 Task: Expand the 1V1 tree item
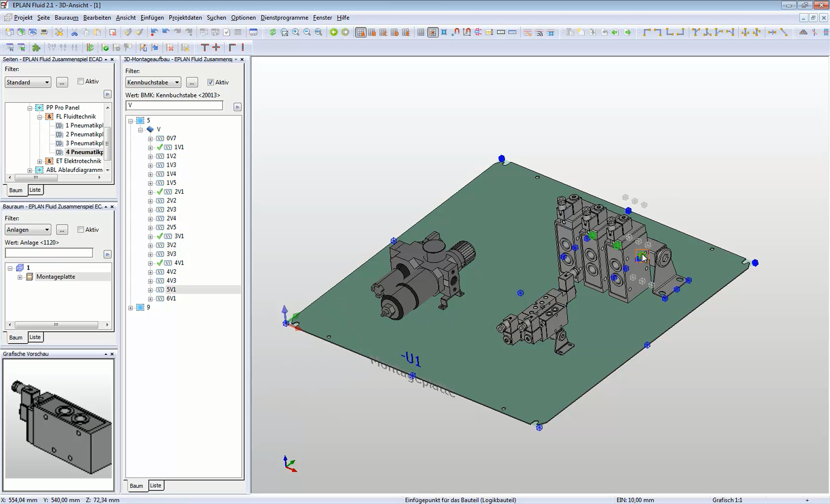pos(150,147)
